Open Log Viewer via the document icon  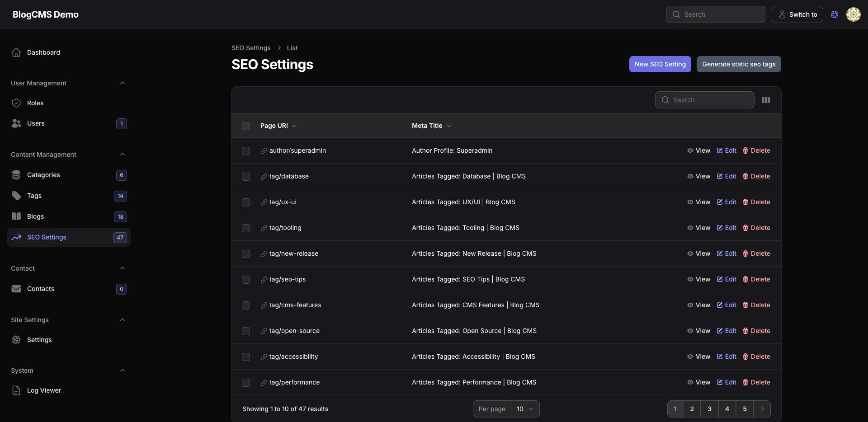(16, 390)
